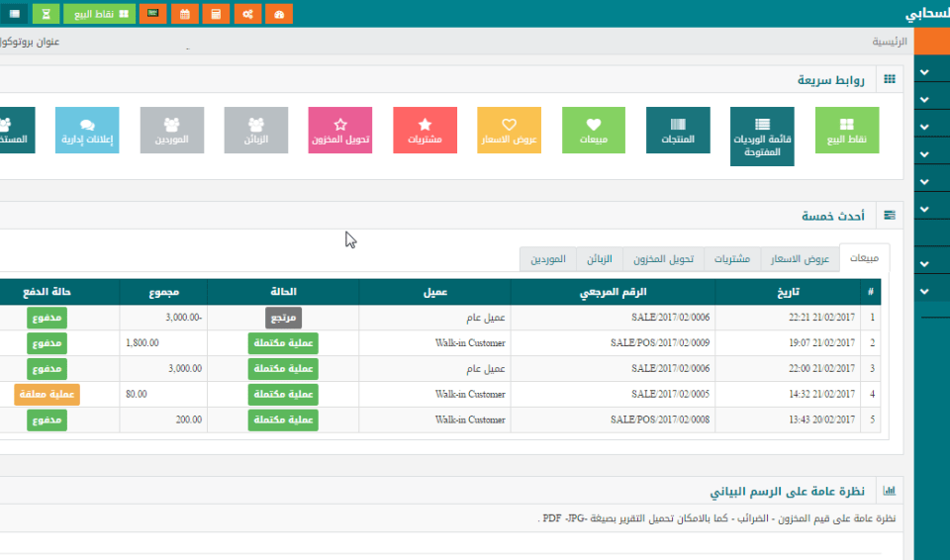The height and width of the screenshot is (560, 950).
Task: Open the dashboard gauge icon in top toolbar
Action: 279,14
